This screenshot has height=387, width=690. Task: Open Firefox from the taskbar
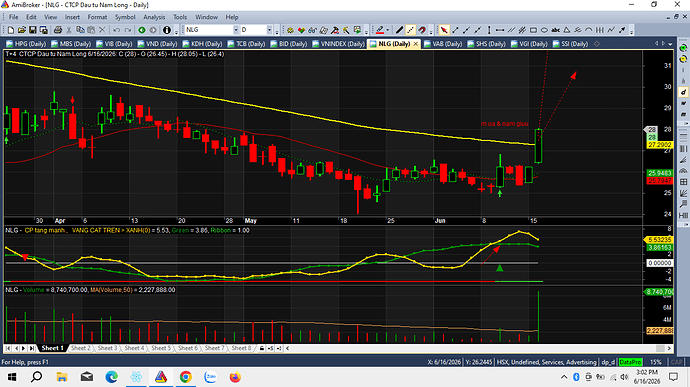click(235, 377)
